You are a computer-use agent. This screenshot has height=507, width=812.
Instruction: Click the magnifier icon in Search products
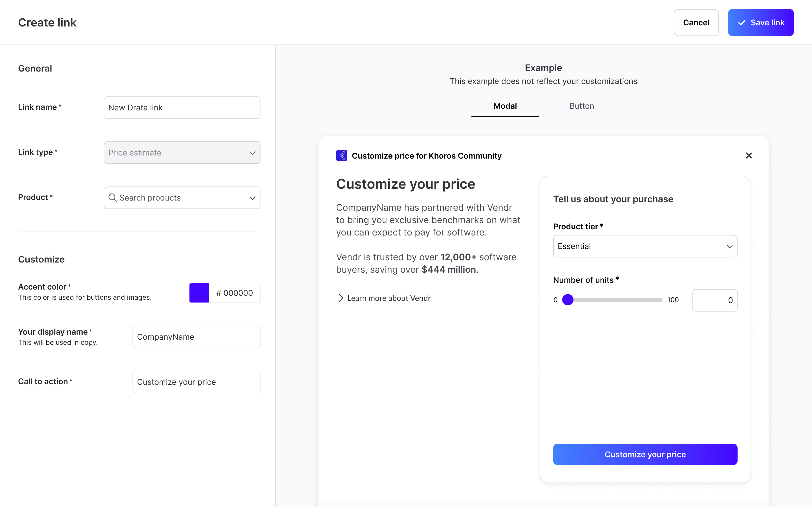(x=113, y=198)
